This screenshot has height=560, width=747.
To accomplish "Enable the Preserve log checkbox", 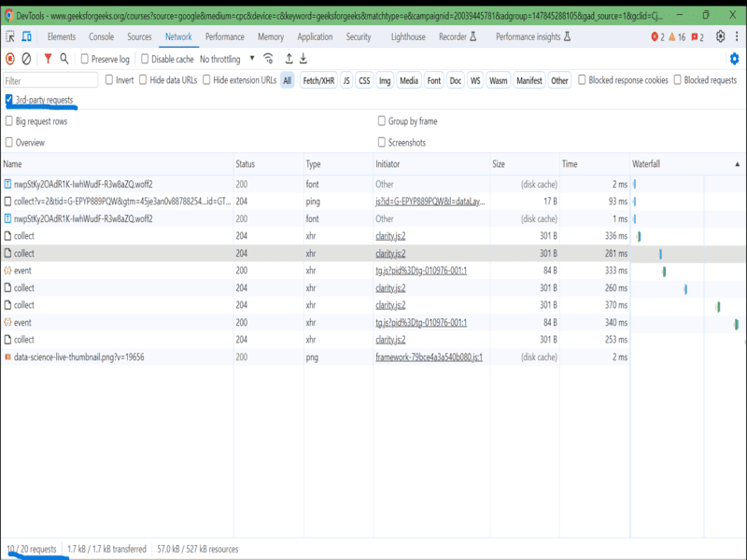I will pos(86,59).
